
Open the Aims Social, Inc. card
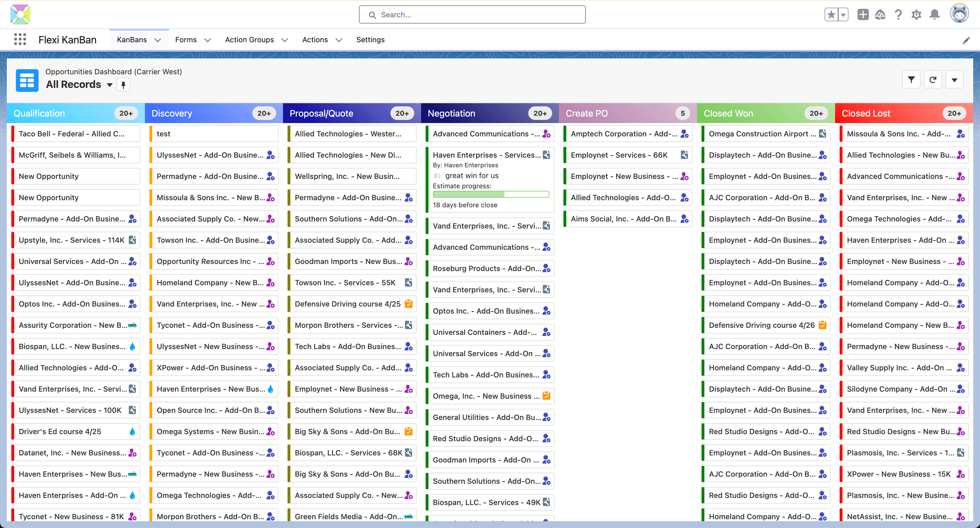click(628, 219)
